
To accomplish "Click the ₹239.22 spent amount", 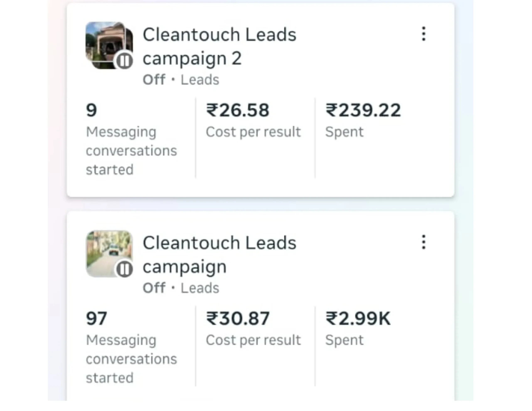I will (x=363, y=110).
